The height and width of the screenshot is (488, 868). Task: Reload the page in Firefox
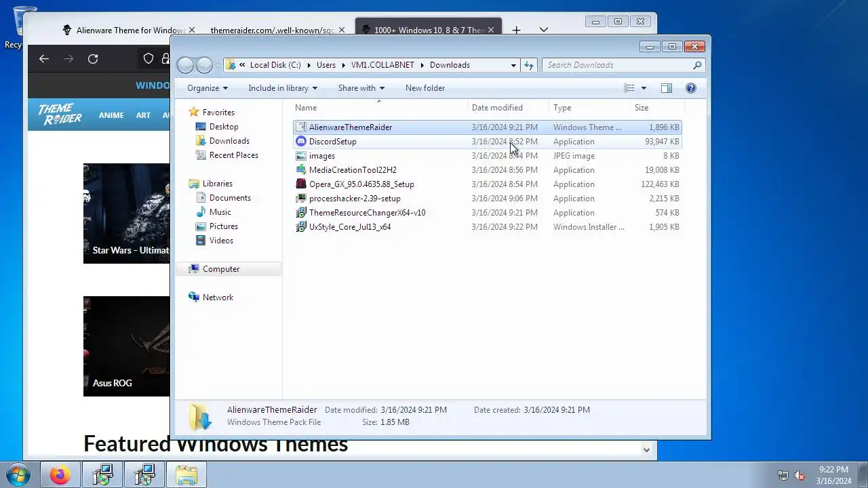[x=93, y=59]
